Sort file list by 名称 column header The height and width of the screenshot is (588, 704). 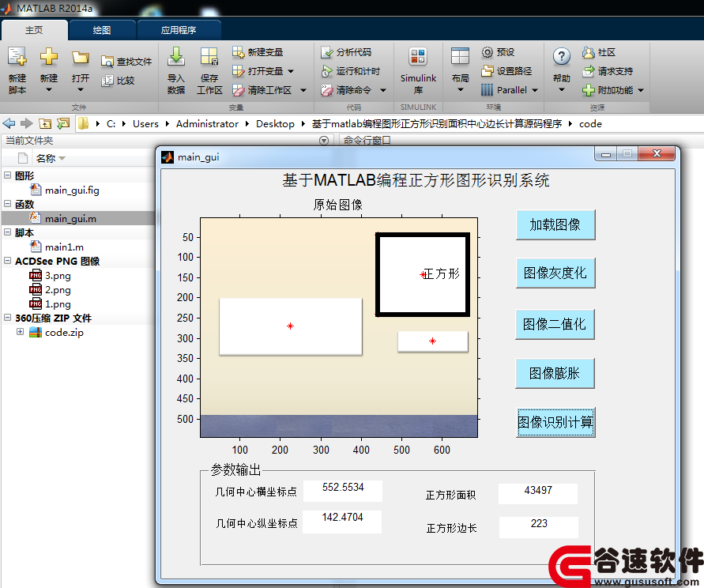tap(46, 158)
